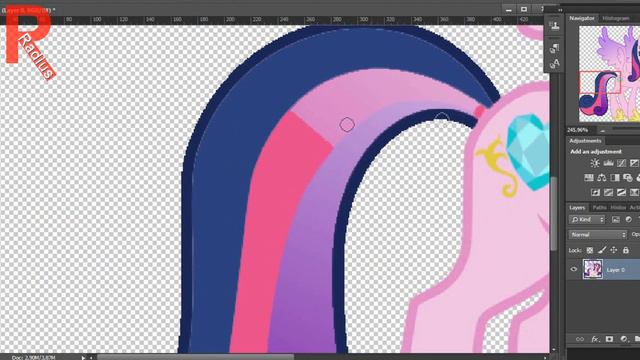This screenshot has height=360, width=640.
Task: Click the 'Add an adjustment' label
Action: point(596,151)
